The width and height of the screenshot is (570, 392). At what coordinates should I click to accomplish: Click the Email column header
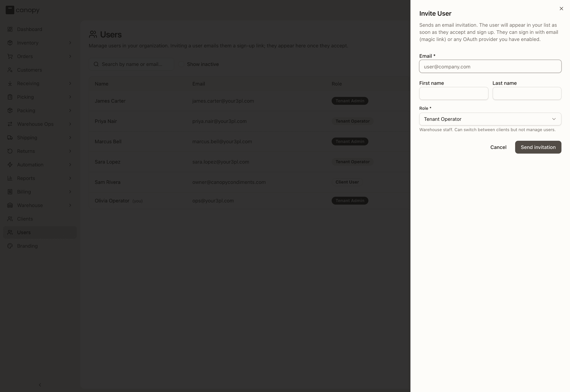click(199, 84)
